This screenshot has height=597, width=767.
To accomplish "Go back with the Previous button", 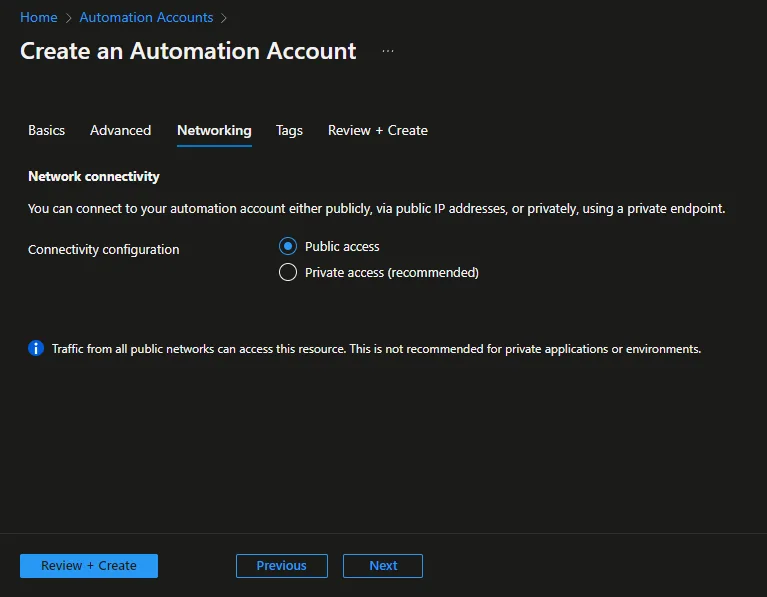I will click(282, 566).
